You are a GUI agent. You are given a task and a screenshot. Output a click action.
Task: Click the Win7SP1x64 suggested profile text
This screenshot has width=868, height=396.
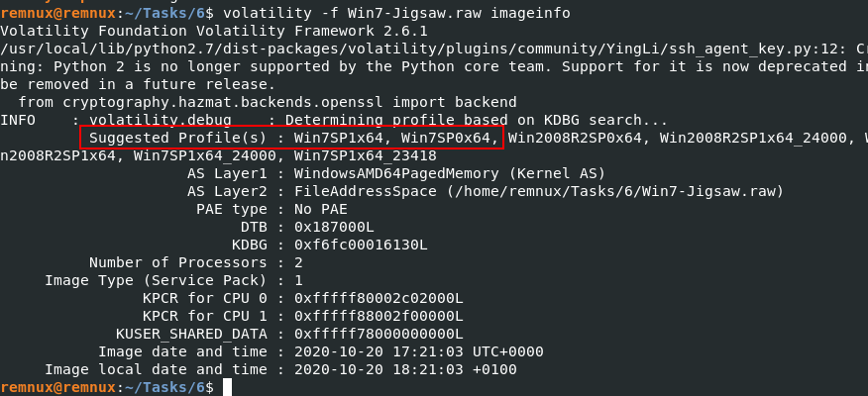[x=339, y=138]
